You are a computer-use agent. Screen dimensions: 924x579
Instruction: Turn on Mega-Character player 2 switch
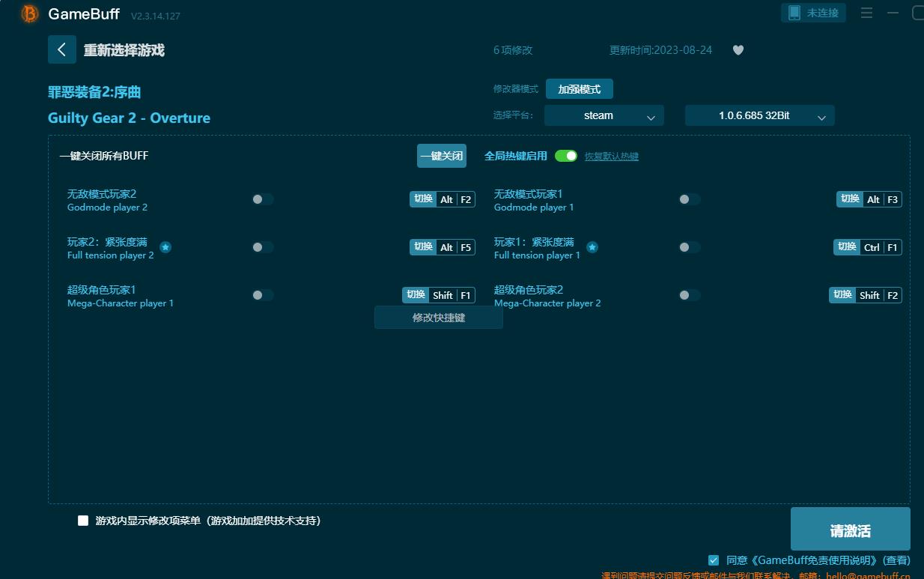pos(690,295)
